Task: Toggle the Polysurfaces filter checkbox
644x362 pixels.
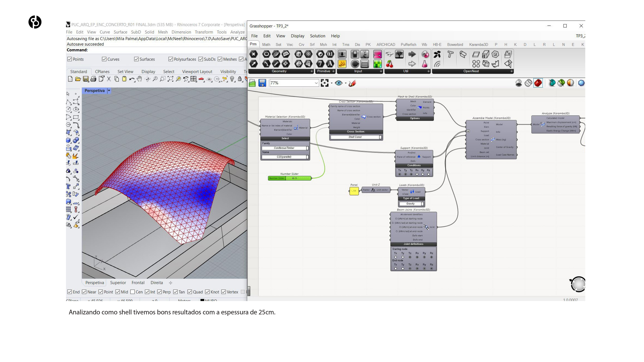Action: click(171, 59)
